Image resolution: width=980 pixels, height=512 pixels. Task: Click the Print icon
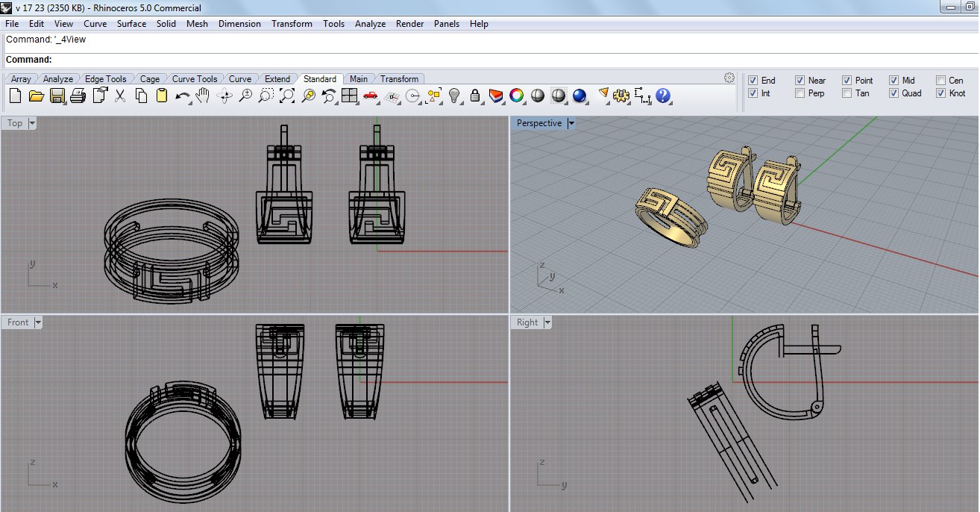pyautogui.click(x=78, y=96)
